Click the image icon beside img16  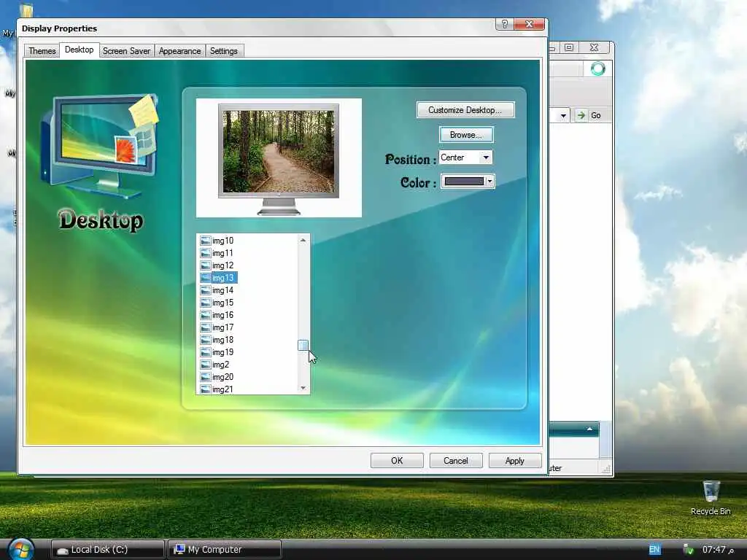pyautogui.click(x=205, y=315)
